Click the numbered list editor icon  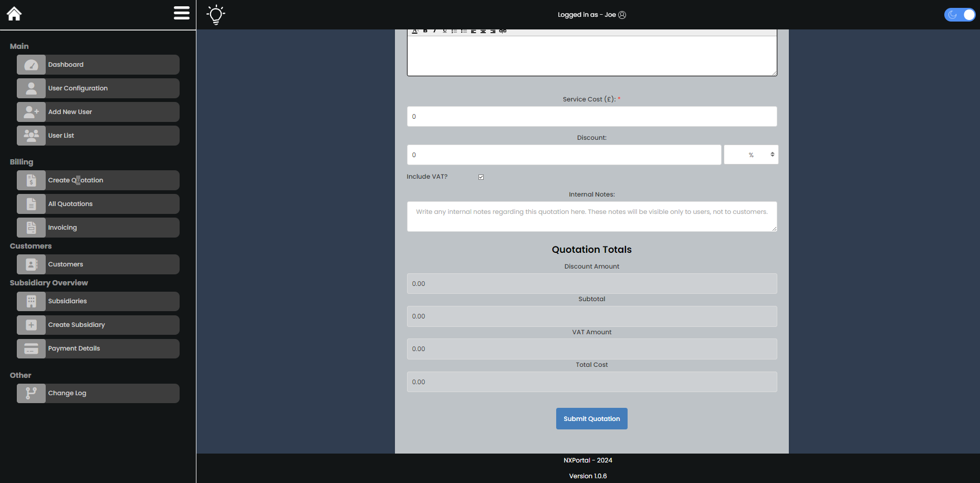pyautogui.click(x=454, y=31)
